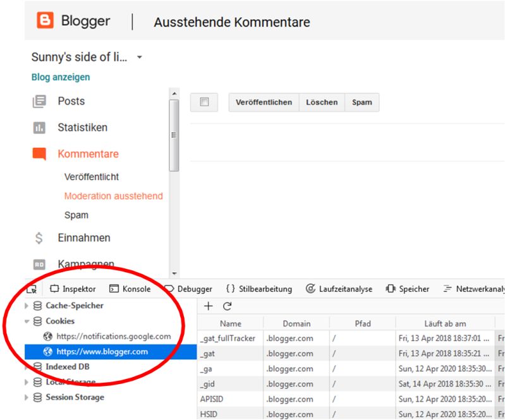The height and width of the screenshot is (420, 505).
Task: Select the APISID cookie name cell
Action: pos(231,399)
